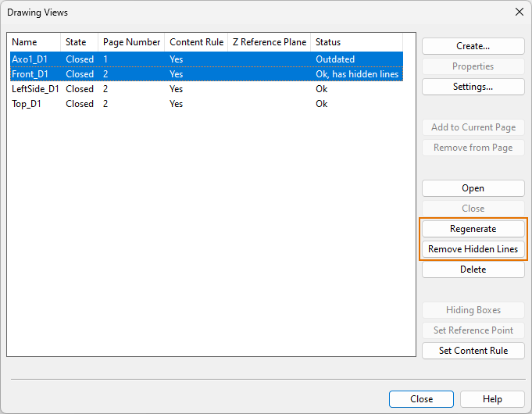Sort by Page Number column header
Image resolution: width=532 pixels, height=414 pixels.
coord(131,42)
